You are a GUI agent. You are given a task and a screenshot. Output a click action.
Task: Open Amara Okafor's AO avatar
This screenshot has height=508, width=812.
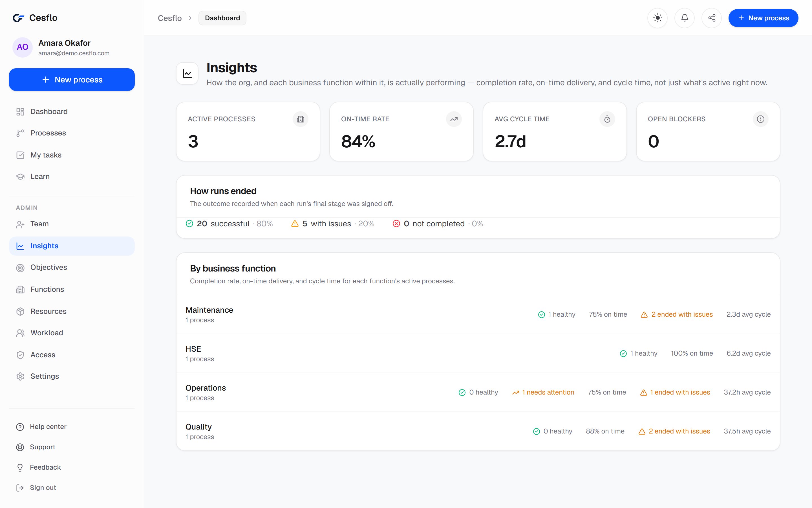click(x=23, y=47)
